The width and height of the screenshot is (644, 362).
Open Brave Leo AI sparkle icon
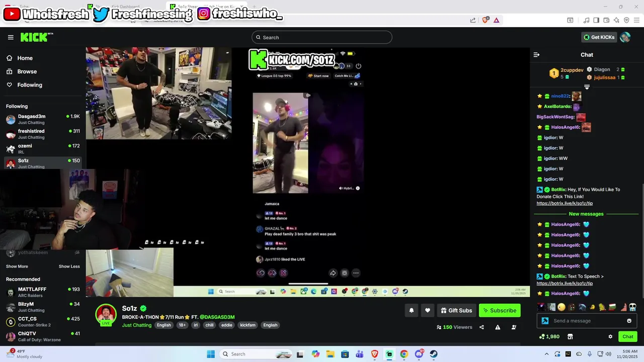tap(616, 20)
